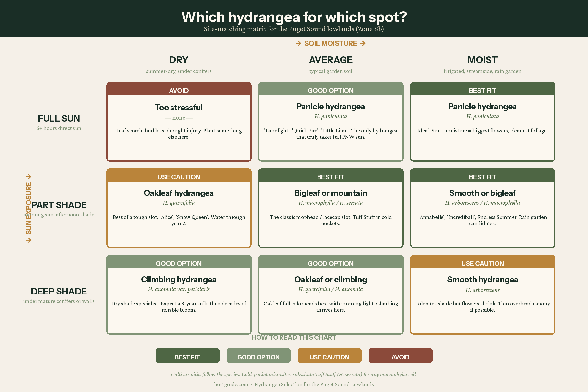Click the USE CAUTION header on Oakleaf hydrangea card
The image size is (588, 392).
pos(179,177)
